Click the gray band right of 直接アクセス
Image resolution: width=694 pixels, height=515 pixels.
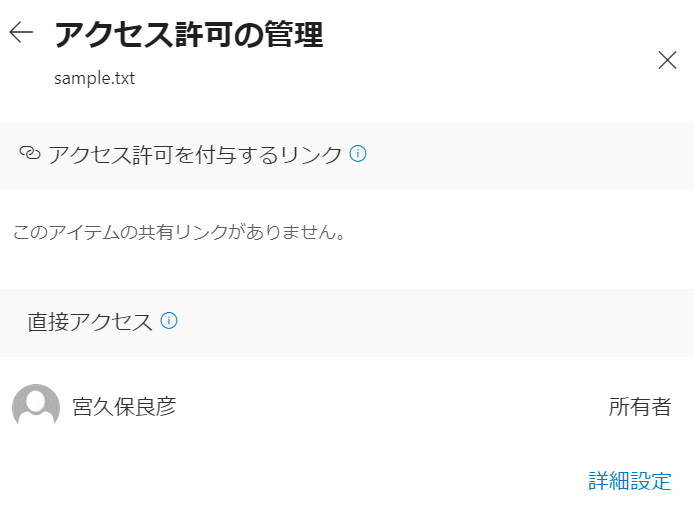pos(434,323)
